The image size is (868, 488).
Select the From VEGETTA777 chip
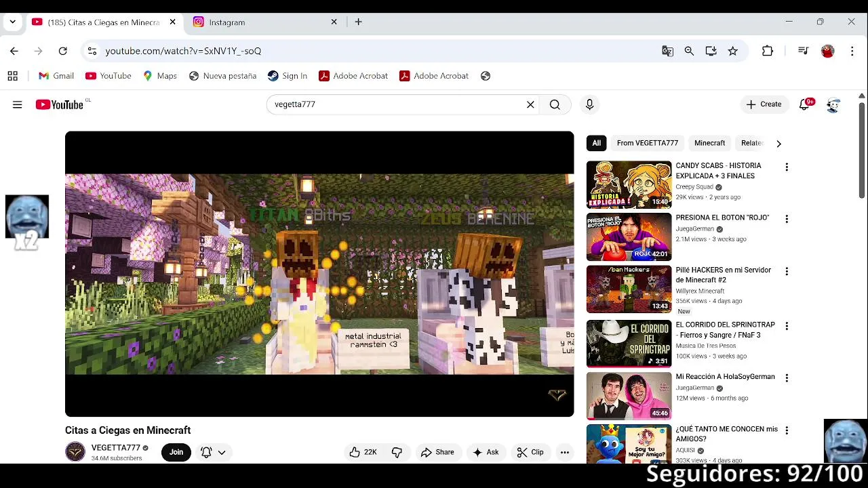(648, 143)
